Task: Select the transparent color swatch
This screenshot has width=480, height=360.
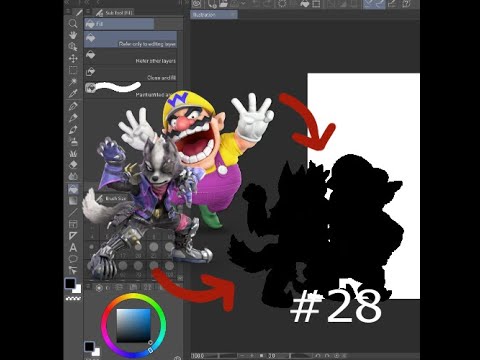Action: click(x=73, y=298)
